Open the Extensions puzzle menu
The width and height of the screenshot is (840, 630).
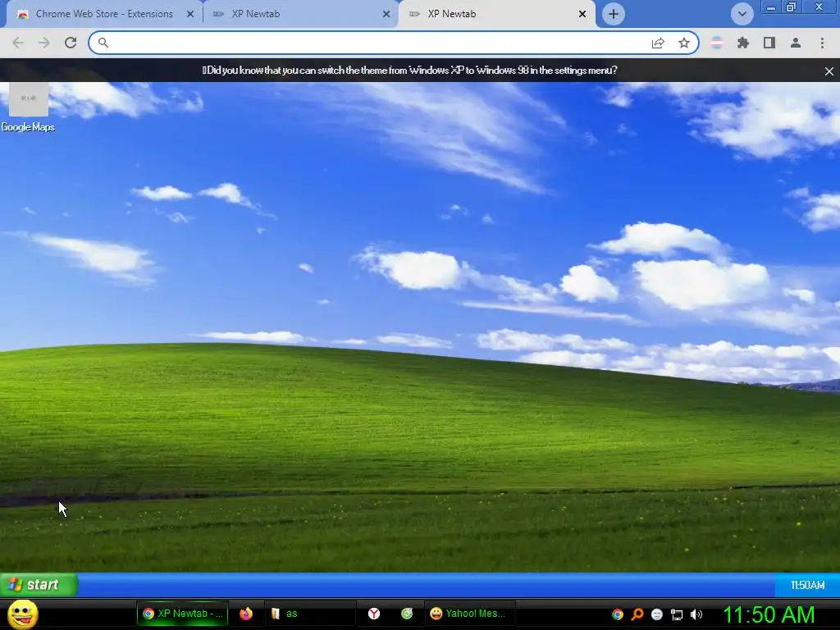[x=743, y=43]
